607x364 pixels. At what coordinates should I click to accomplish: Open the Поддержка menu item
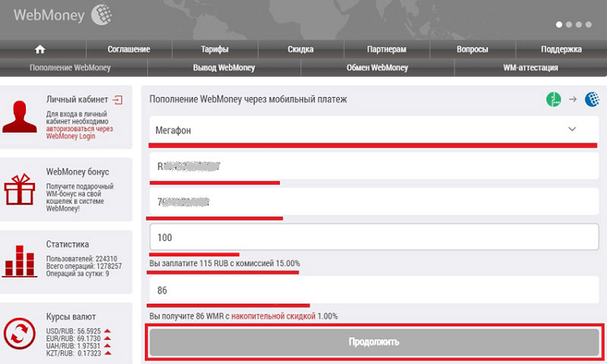[562, 49]
